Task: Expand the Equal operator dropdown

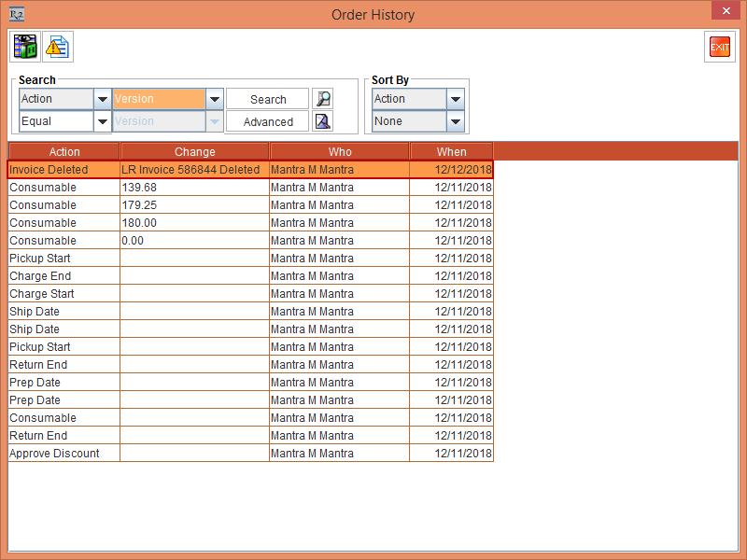Action: pyautogui.click(x=102, y=121)
